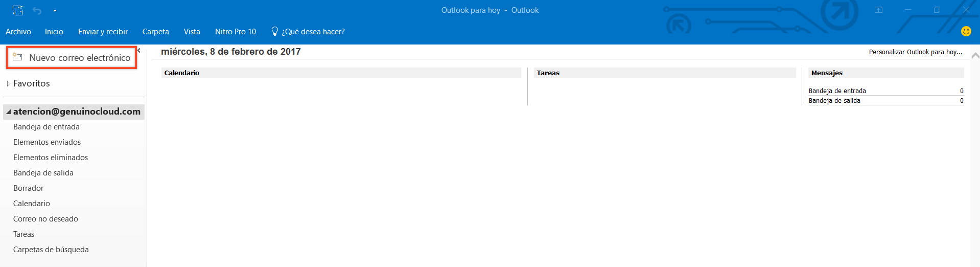Image resolution: width=980 pixels, height=267 pixels.
Task: Click the Mensajes section header
Action: pyautogui.click(x=886, y=73)
